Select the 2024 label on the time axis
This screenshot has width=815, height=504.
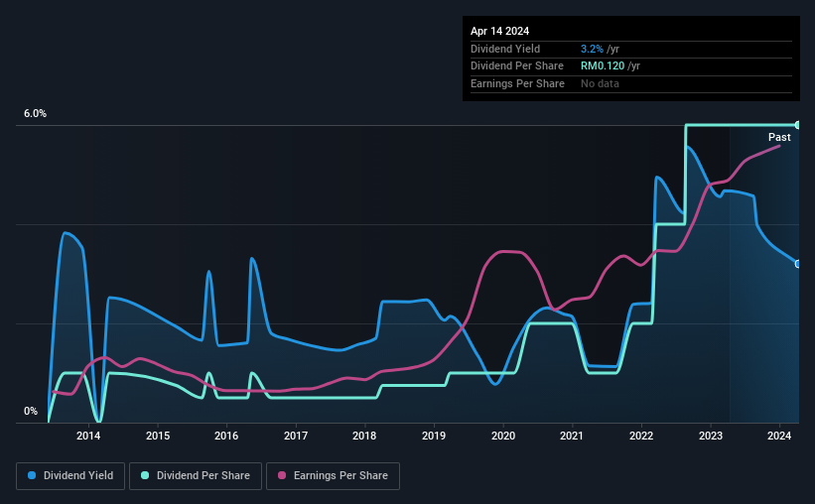779,436
